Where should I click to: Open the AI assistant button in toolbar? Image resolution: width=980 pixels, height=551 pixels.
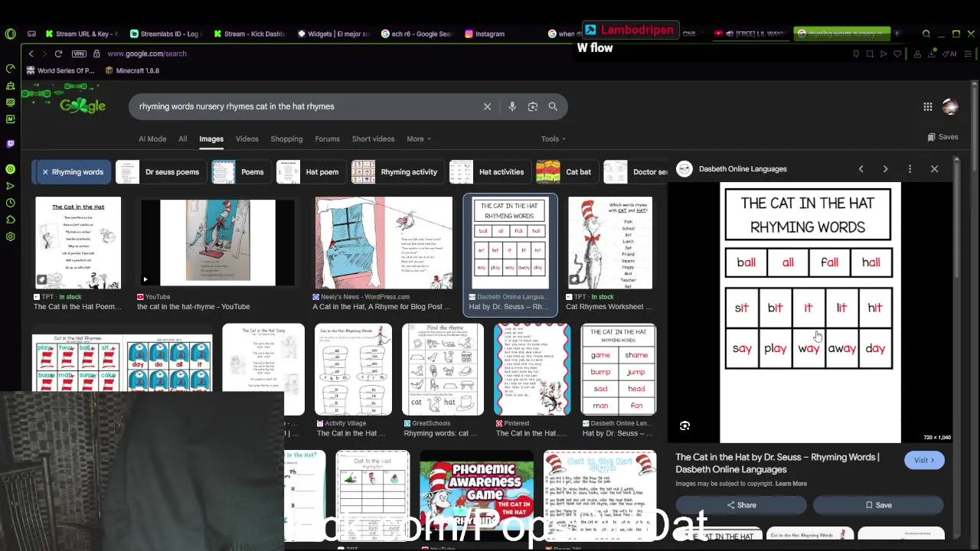(950, 54)
